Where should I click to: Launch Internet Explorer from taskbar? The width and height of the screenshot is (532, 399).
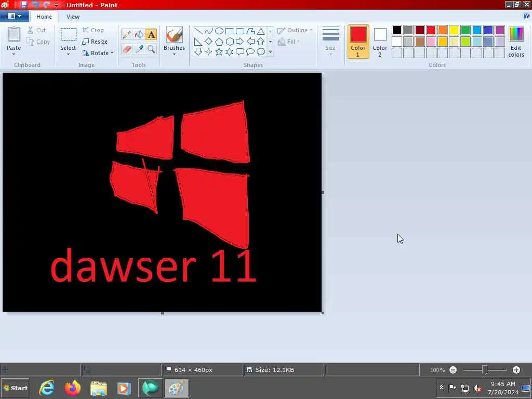click(x=47, y=388)
